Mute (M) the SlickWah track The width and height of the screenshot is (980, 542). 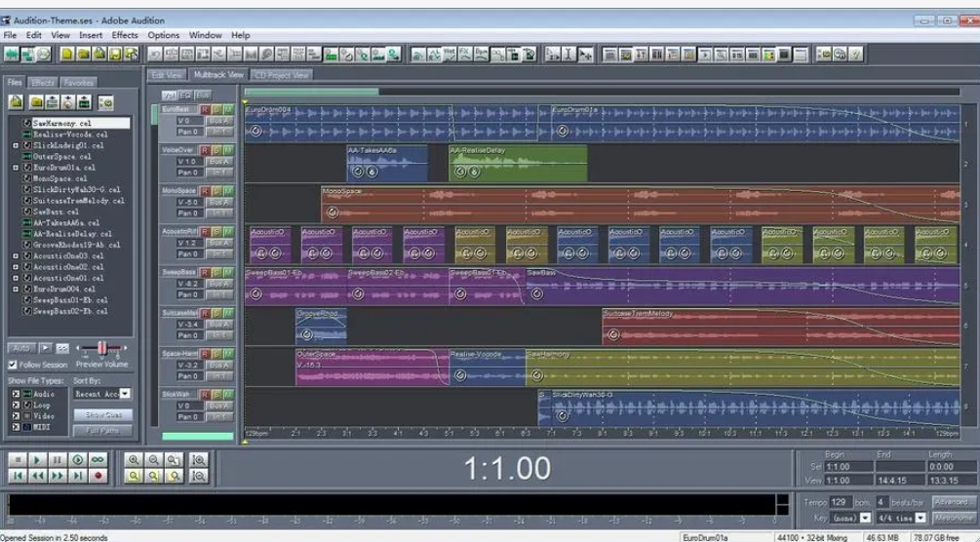click(x=228, y=395)
